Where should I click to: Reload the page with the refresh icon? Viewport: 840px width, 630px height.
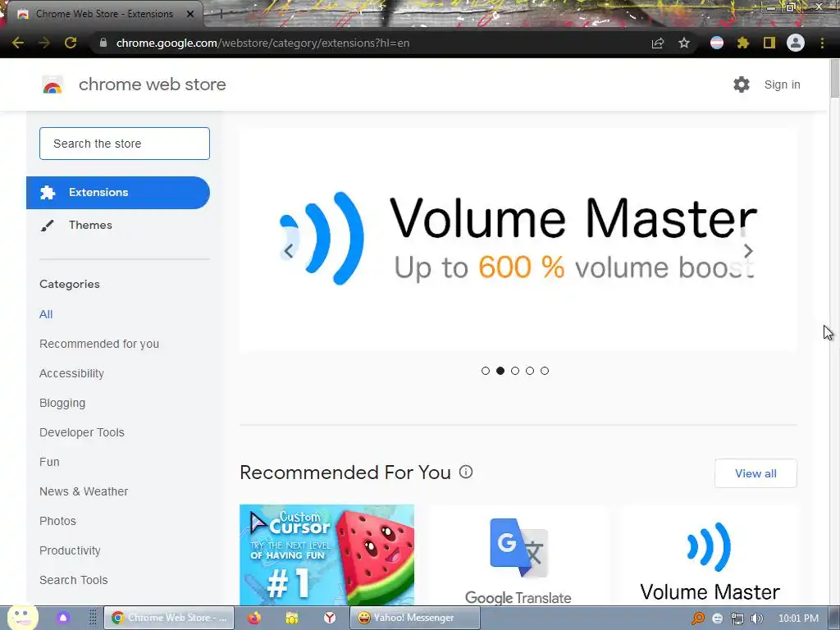(x=71, y=43)
